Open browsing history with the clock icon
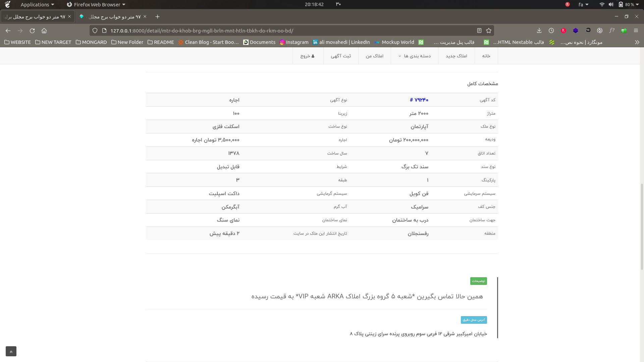The height and width of the screenshot is (362, 644). click(551, 31)
